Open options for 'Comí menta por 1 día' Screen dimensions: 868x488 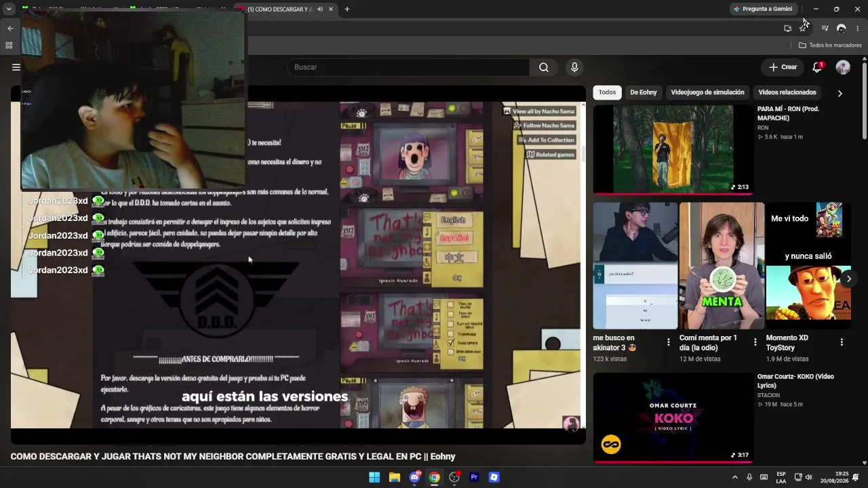[x=755, y=342]
